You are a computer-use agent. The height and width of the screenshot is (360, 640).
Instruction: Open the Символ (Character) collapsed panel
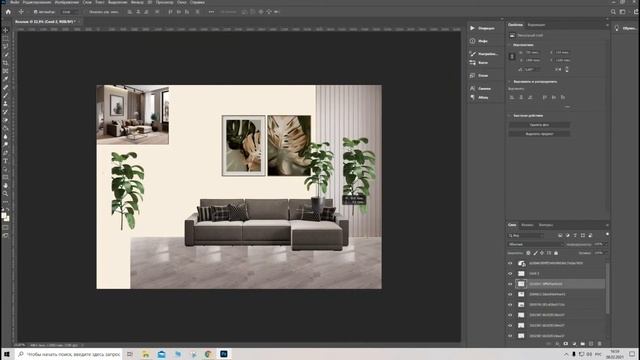click(480, 88)
